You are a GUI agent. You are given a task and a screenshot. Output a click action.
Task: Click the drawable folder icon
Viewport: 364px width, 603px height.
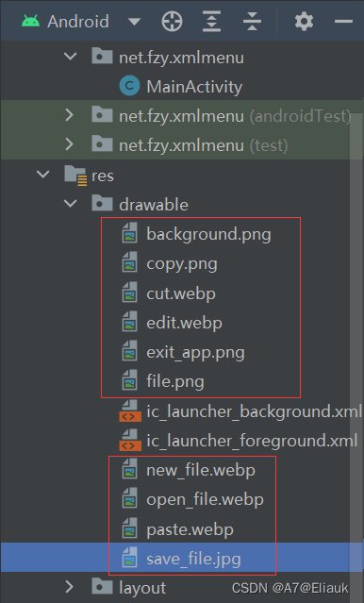pyautogui.click(x=102, y=203)
